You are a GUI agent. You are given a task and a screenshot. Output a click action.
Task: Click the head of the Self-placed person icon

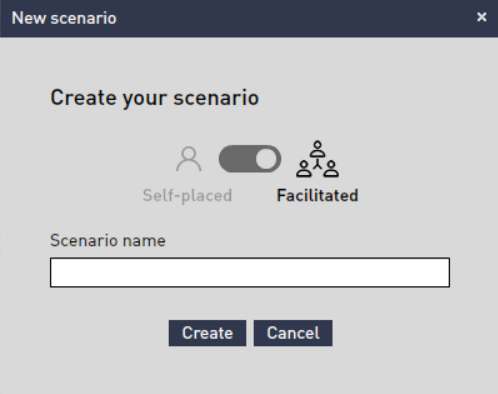pos(189,153)
